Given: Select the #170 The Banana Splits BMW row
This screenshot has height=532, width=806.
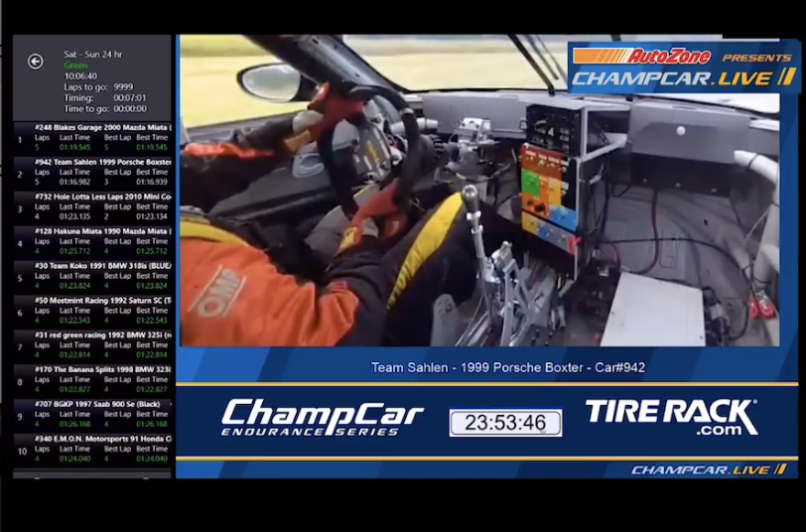Looking at the screenshot, I should (x=92, y=380).
